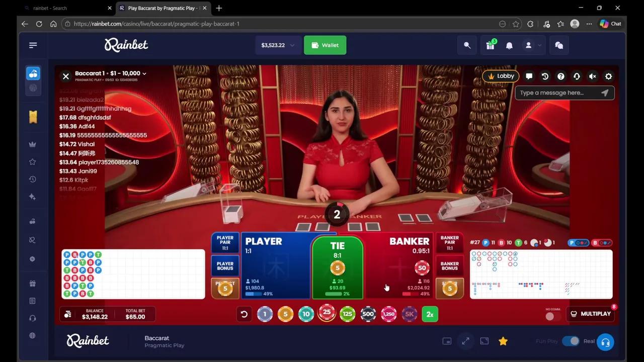
Task: Click the undo bet arrow icon
Action: coord(244,314)
